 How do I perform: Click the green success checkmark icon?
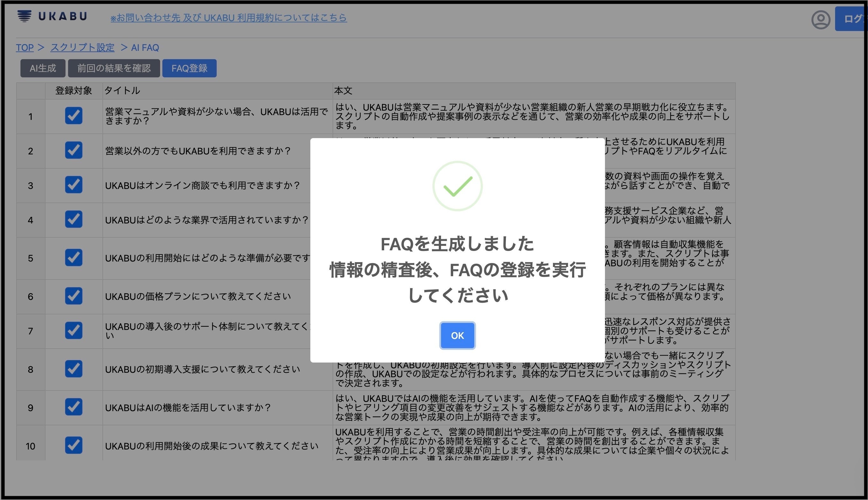[x=457, y=186]
